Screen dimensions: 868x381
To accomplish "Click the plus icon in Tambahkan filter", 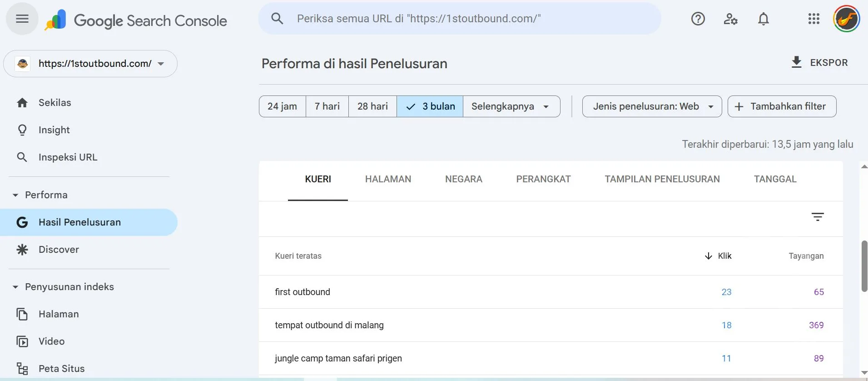I will 739,106.
